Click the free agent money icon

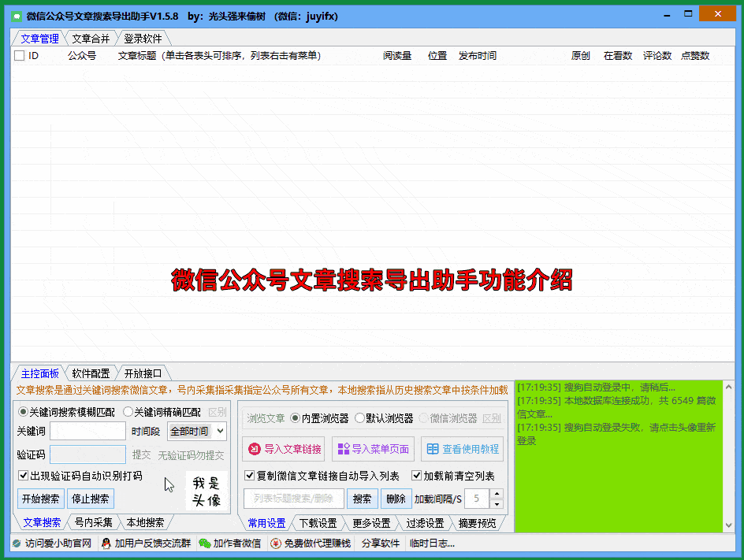coord(275,543)
